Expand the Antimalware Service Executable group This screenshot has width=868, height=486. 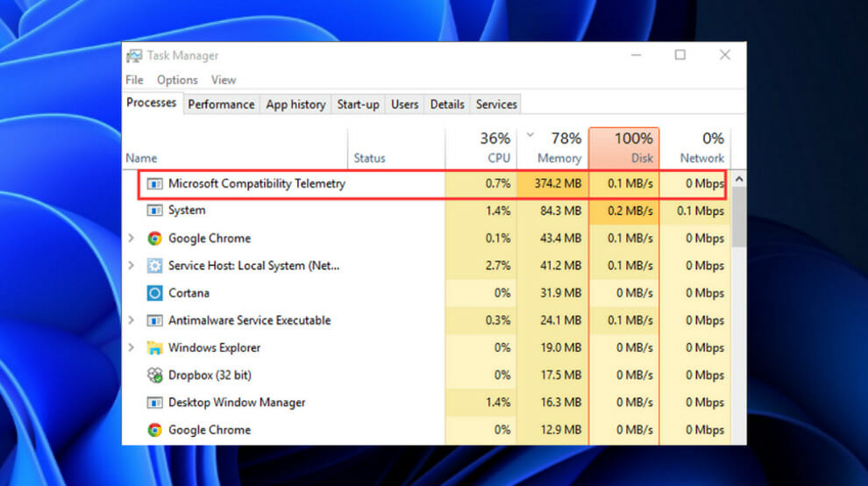point(132,320)
